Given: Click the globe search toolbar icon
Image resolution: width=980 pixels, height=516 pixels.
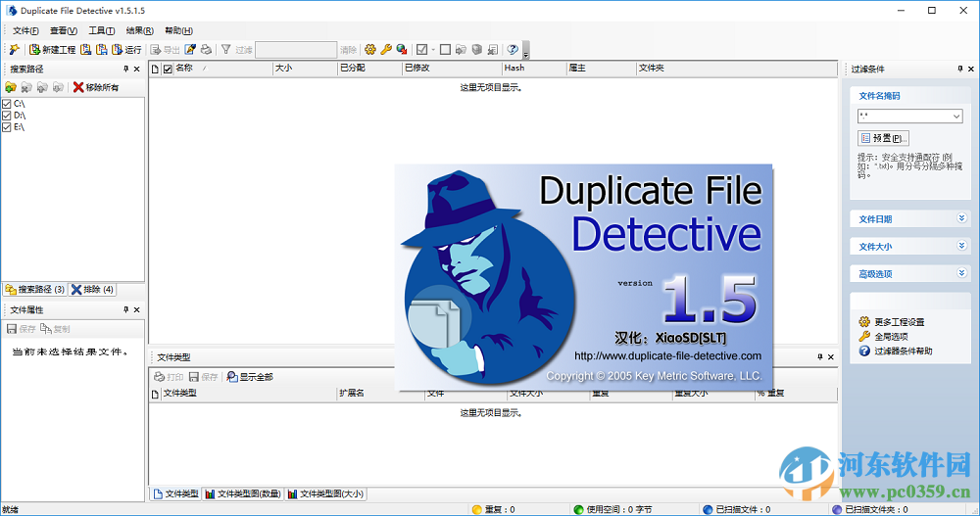Looking at the screenshot, I should [x=402, y=49].
